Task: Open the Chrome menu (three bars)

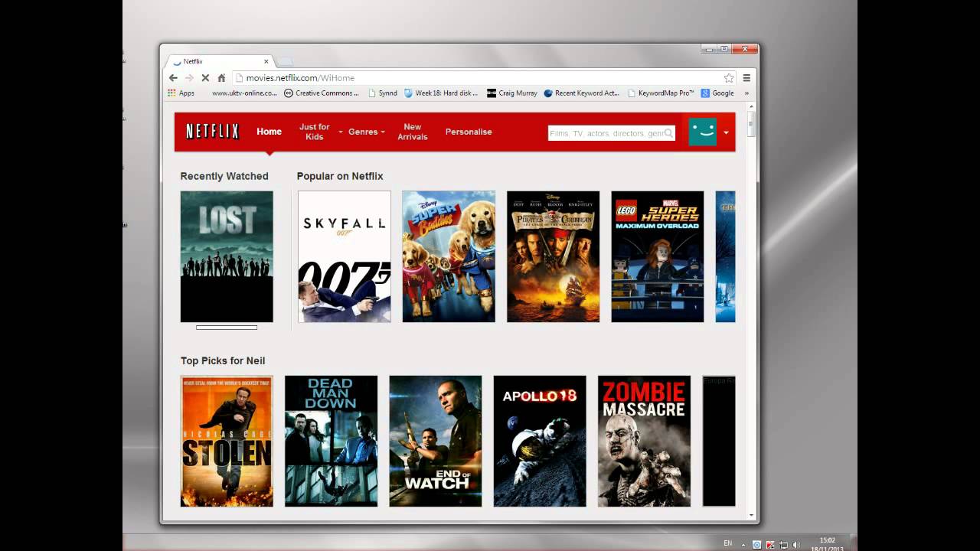Action: pos(746,78)
